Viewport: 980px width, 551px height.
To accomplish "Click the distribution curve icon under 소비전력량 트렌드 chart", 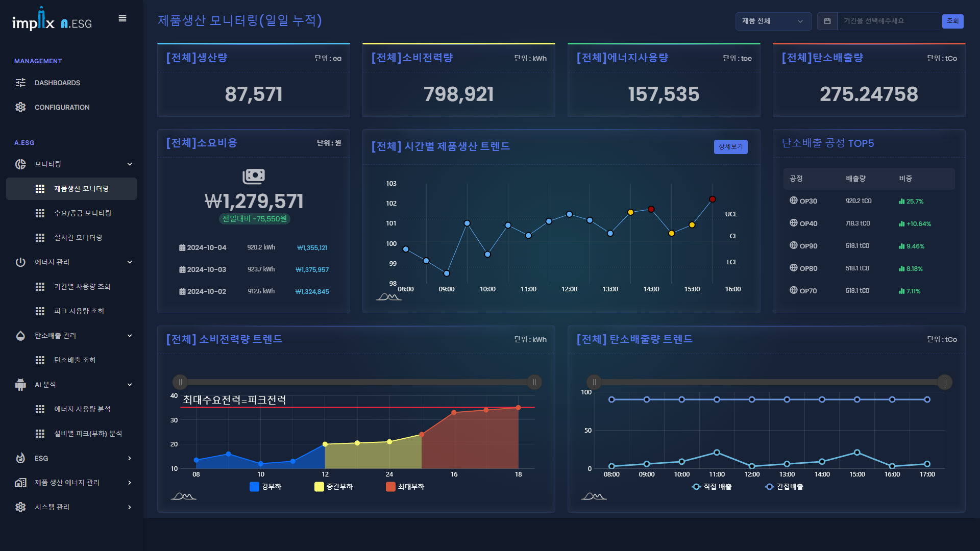I will click(x=183, y=496).
